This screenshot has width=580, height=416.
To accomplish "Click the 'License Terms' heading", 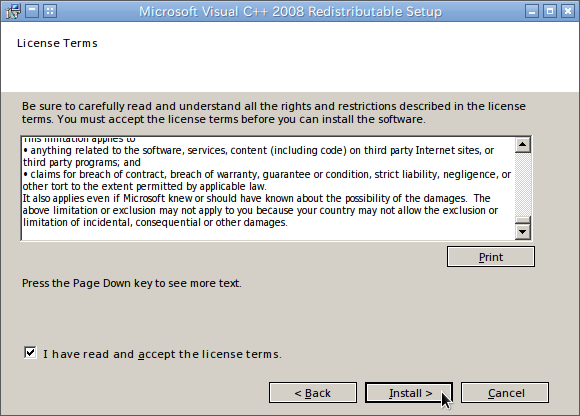I will click(x=57, y=43).
